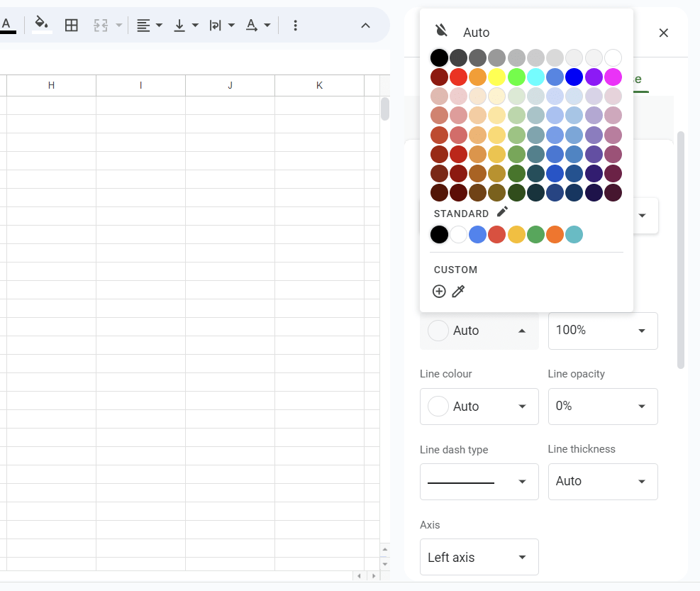The height and width of the screenshot is (591, 700).
Task: Open the Line thickness Auto dropdown
Action: pyautogui.click(x=602, y=482)
